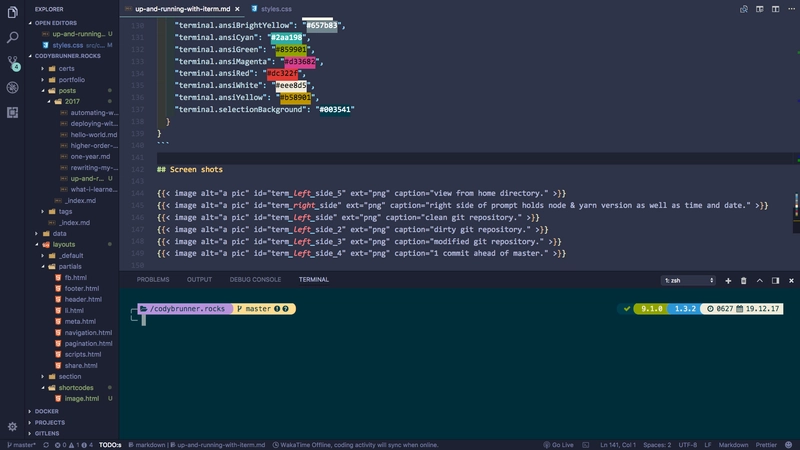This screenshot has height=450, width=800.
Task: Expand the PROJECTS section
Action: pyautogui.click(x=49, y=422)
